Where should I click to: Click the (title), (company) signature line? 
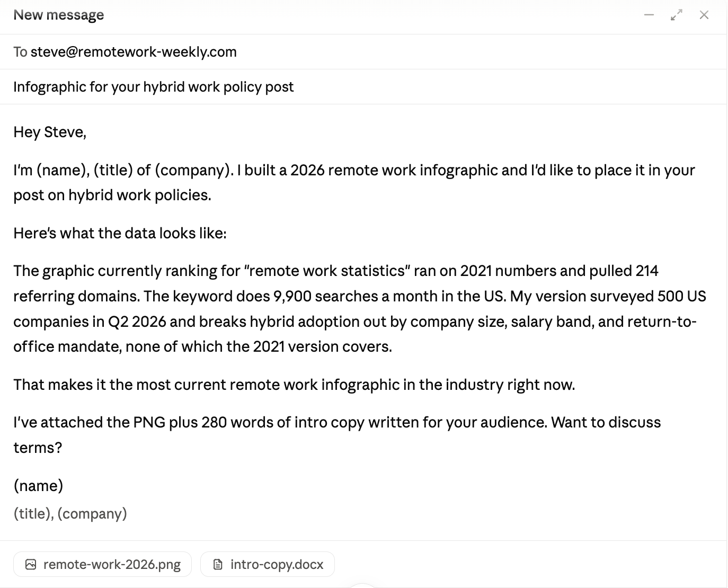tap(70, 513)
